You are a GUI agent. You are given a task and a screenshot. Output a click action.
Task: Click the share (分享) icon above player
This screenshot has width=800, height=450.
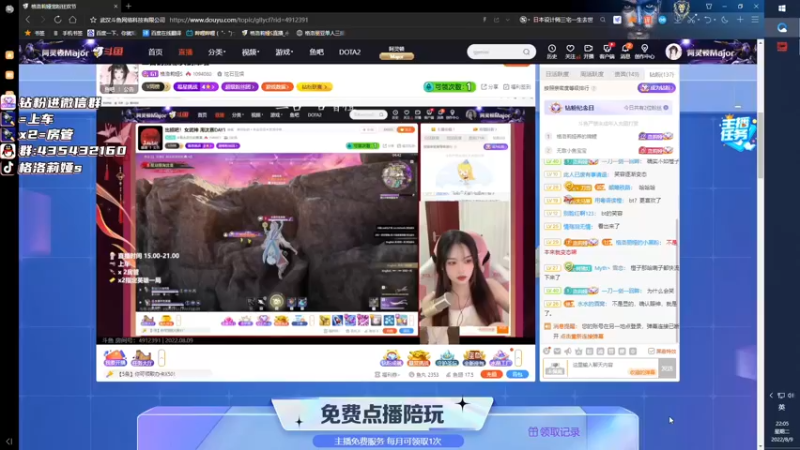coord(489,87)
